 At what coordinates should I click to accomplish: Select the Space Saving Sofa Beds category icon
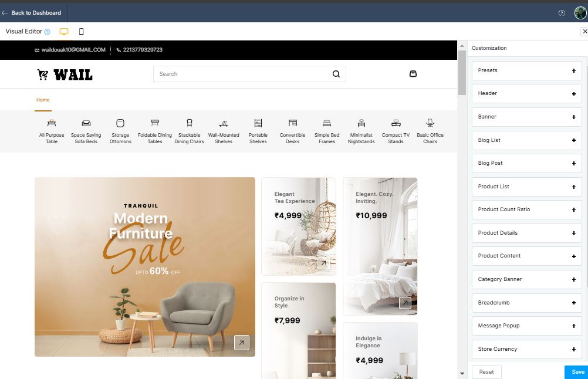coord(86,123)
